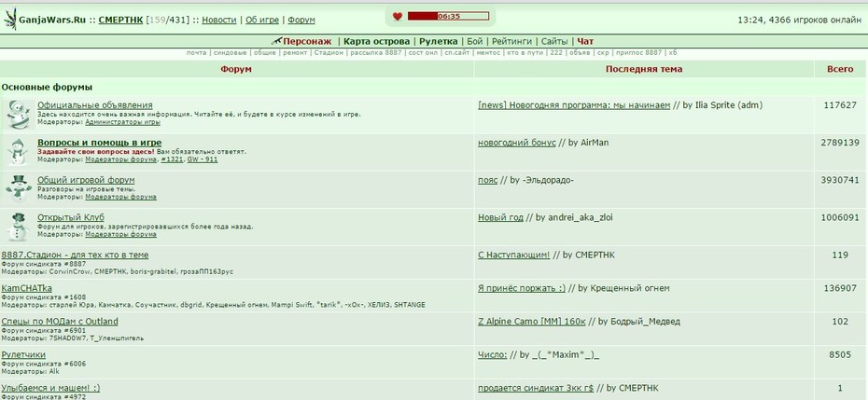This screenshot has width=868, height=400.
Task: Go to Рулетка in main menu
Action: [438, 41]
